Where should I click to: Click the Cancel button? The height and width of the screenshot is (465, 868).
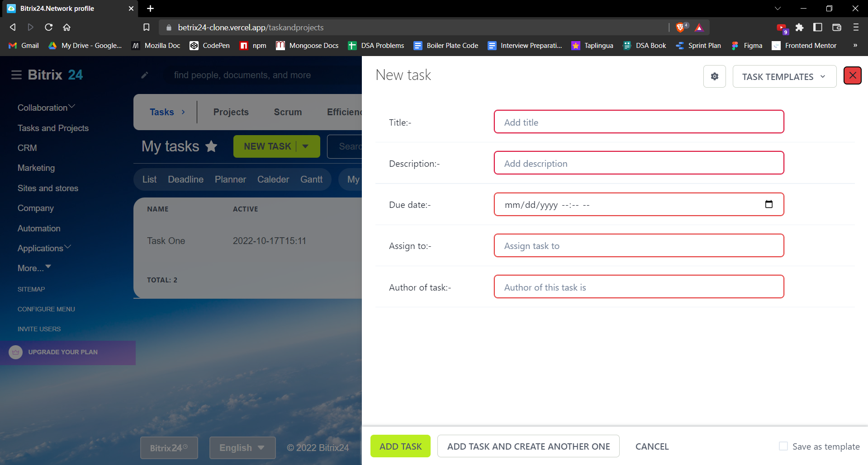coord(652,446)
